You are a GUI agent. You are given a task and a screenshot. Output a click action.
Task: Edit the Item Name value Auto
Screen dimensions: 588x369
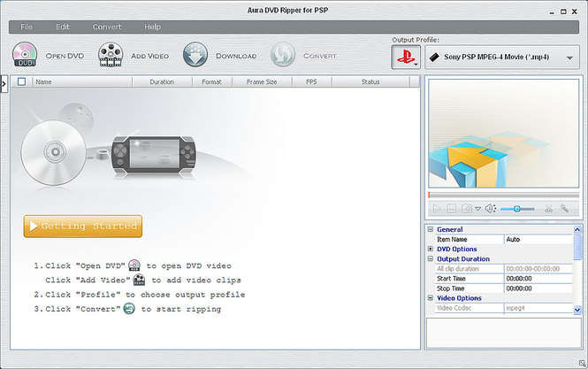tap(538, 239)
